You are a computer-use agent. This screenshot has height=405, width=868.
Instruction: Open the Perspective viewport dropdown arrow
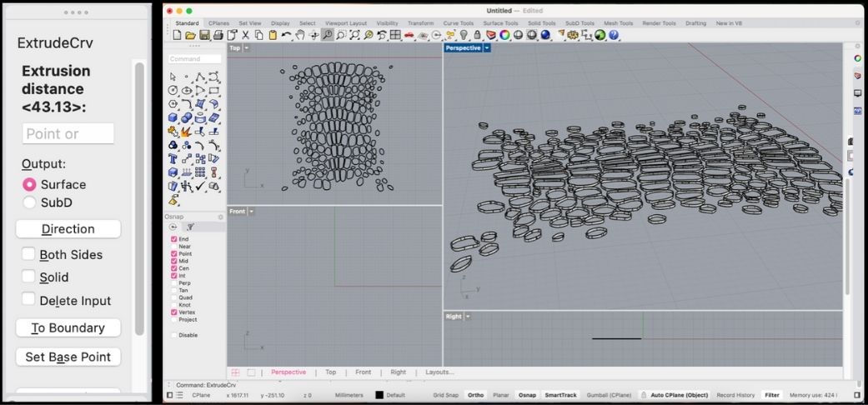pos(487,48)
